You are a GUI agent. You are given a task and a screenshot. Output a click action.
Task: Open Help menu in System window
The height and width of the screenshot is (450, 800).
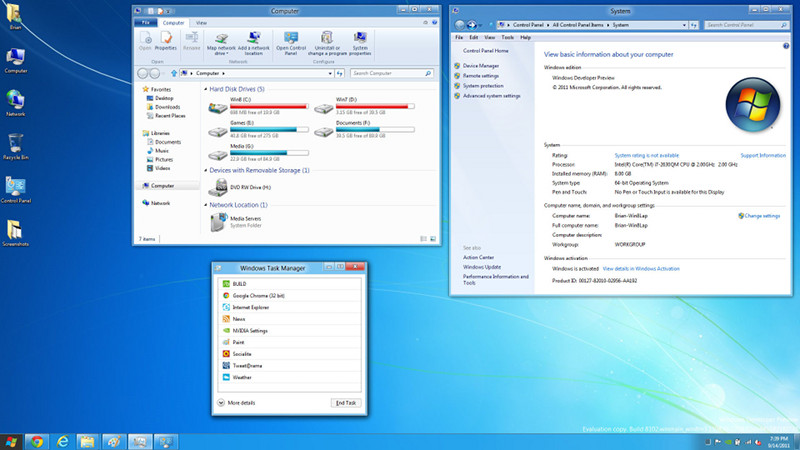(525, 37)
